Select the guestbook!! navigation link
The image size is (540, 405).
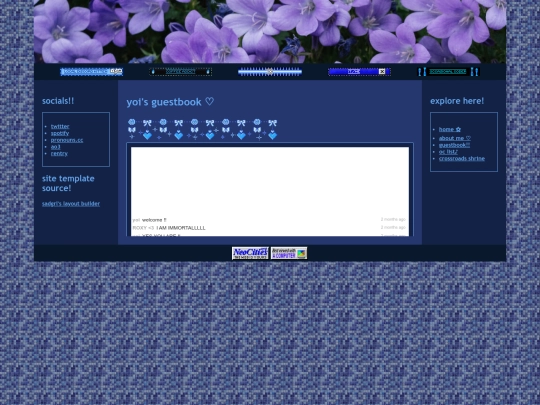click(454, 145)
